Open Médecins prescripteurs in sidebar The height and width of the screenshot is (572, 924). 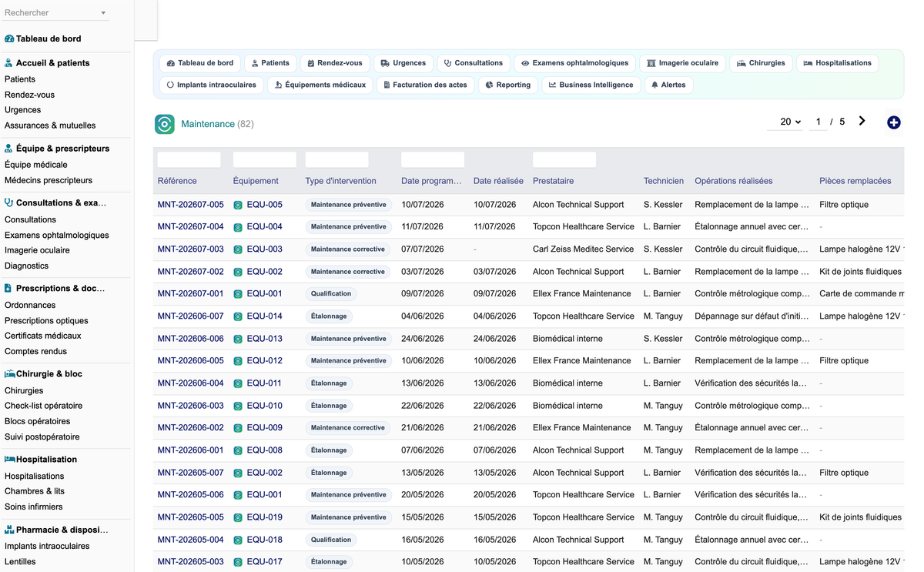pyautogui.click(x=49, y=180)
